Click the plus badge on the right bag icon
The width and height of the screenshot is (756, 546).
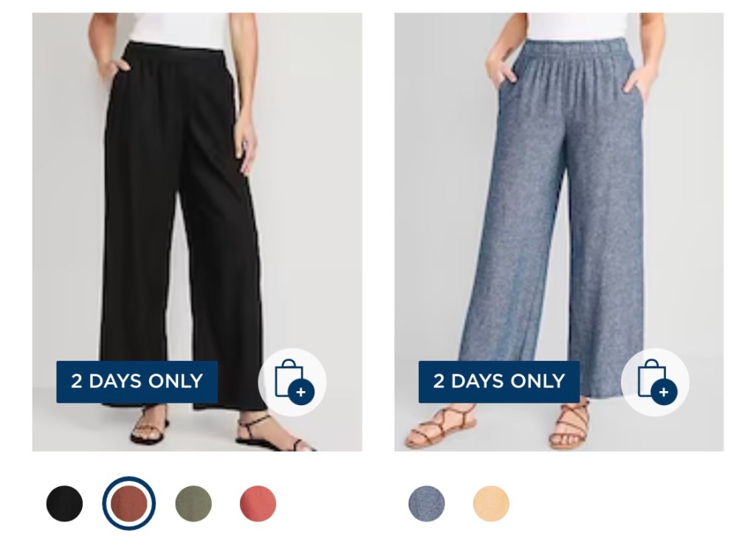(664, 392)
